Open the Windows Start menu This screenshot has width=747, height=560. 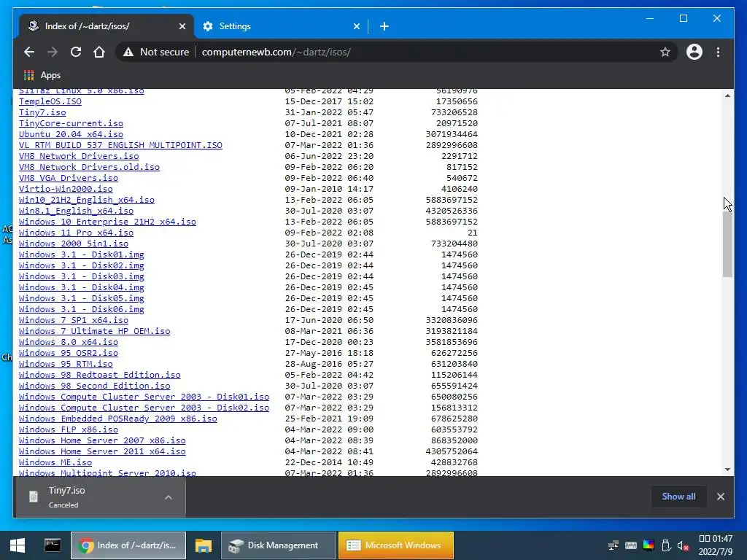(18, 545)
